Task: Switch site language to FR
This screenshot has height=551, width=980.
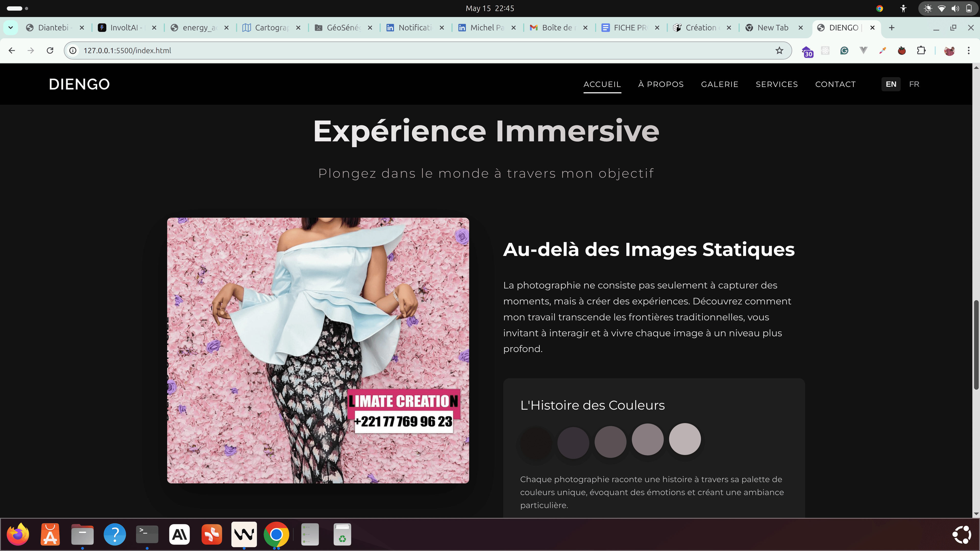Action: click(914, 84)
